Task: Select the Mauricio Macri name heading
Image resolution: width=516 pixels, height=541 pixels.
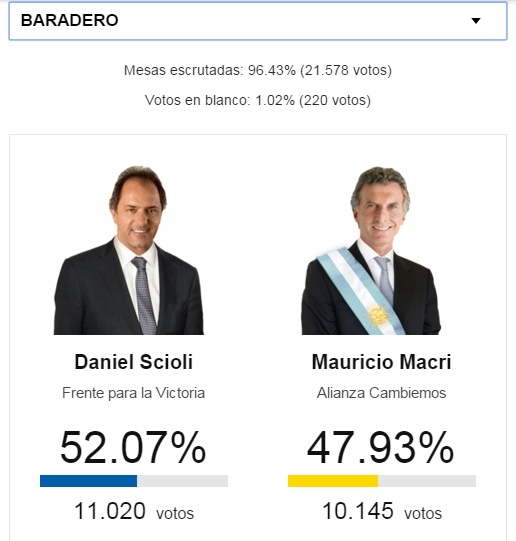Action: pos(381,362)
